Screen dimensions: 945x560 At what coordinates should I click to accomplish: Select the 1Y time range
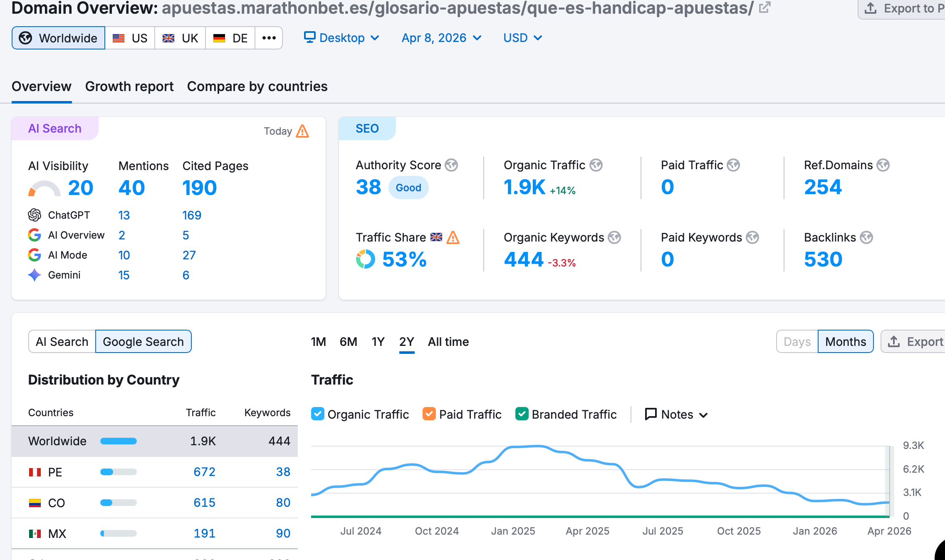(378, 342)
